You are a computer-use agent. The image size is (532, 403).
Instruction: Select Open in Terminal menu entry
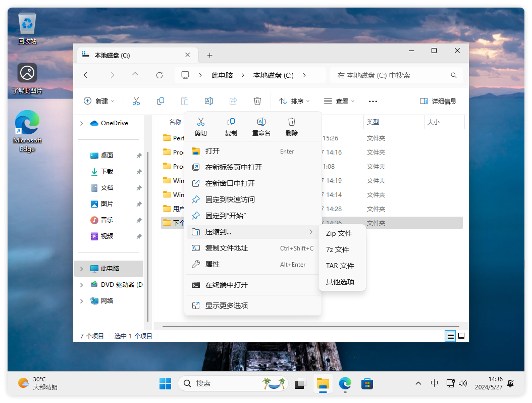pyautogui.click(x=227, y=285)
